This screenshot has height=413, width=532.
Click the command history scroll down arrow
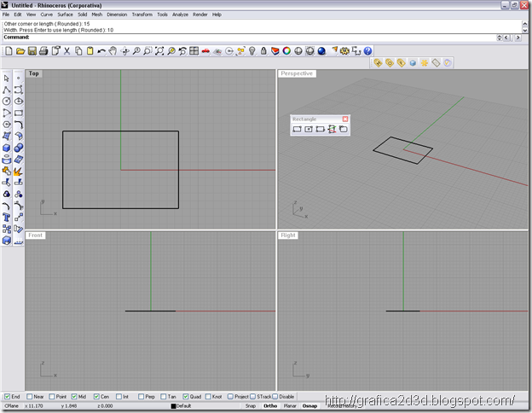tap(525, 31)
